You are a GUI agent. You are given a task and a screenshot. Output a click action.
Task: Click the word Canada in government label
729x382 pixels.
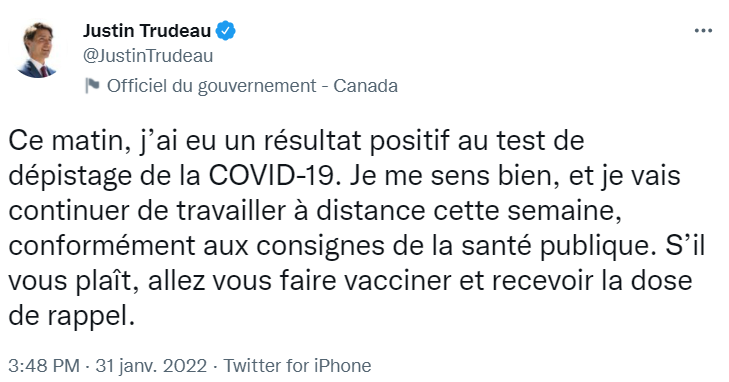point(365,86)
